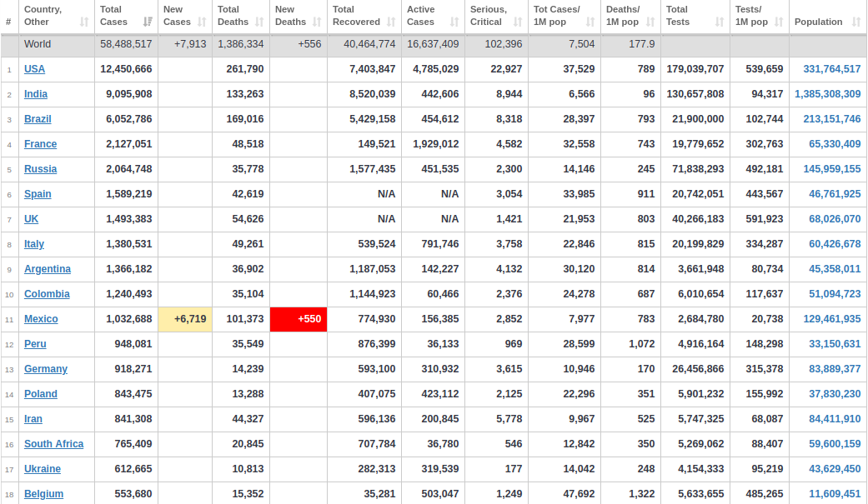Open the India country link
Screen dimensions: 868x504
[35, 94]
